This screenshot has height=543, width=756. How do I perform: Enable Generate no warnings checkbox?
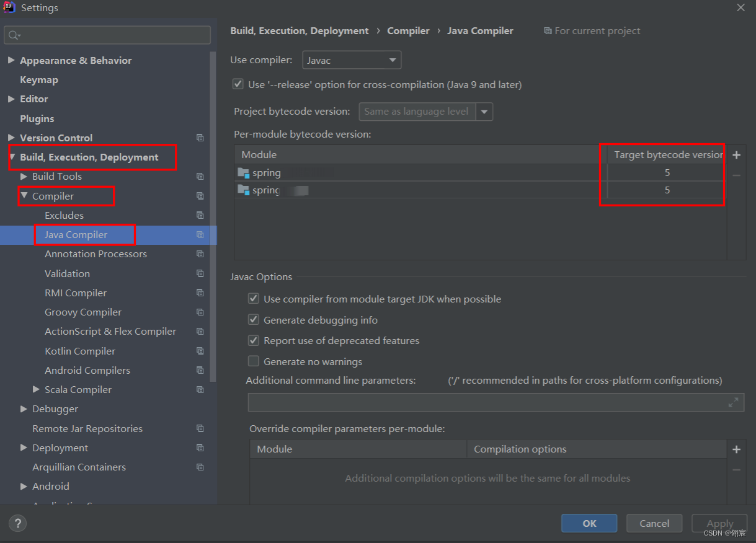coord(253,361)
